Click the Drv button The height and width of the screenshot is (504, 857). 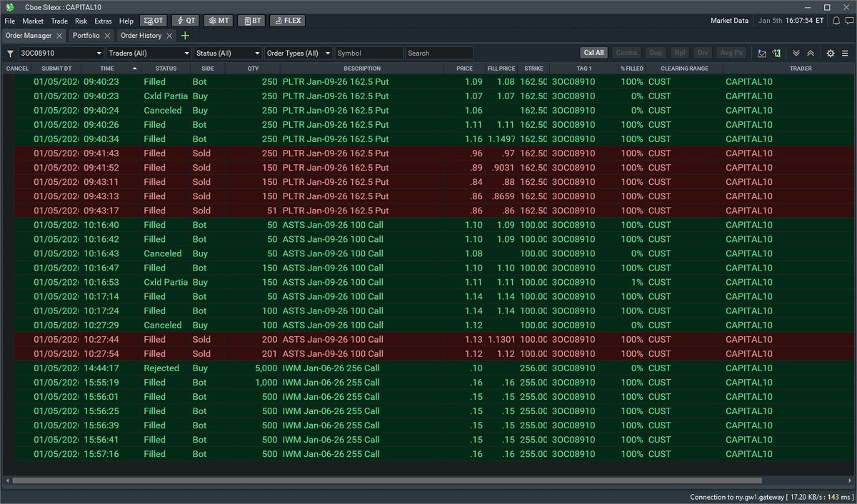coord(703,53)
